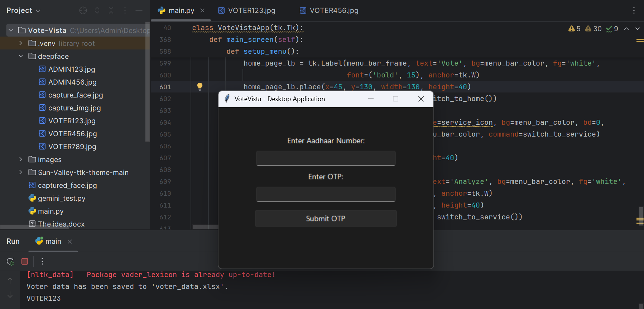Click the Rerun main icon
The image size is (644, 309).
[10, 261]
